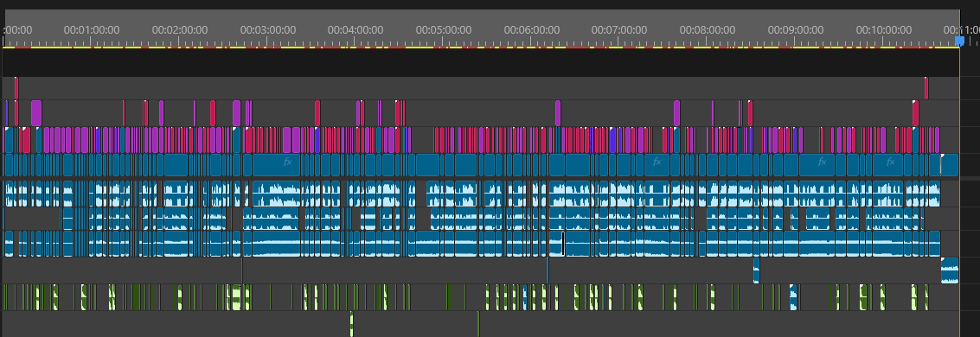Click the 00:05:00:00 mark on the time ruler

[443, 29]
